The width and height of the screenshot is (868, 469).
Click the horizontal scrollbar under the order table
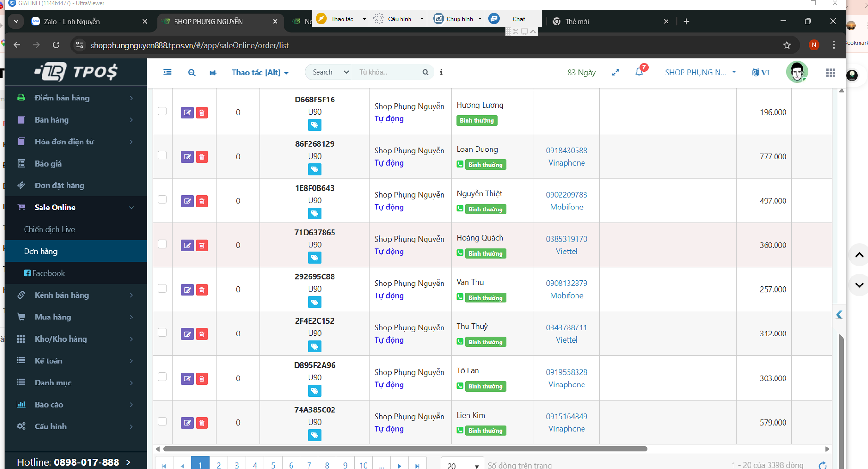pyautogui.click(x=405, y=449)
